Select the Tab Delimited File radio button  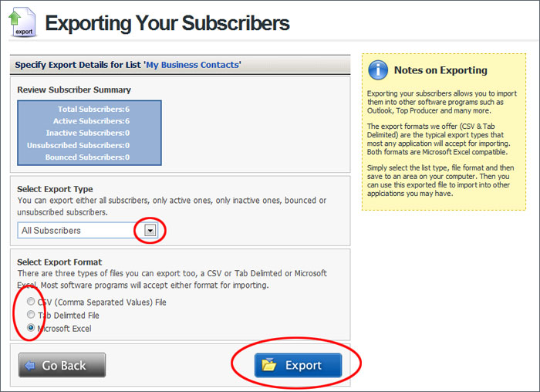(31, 315)
